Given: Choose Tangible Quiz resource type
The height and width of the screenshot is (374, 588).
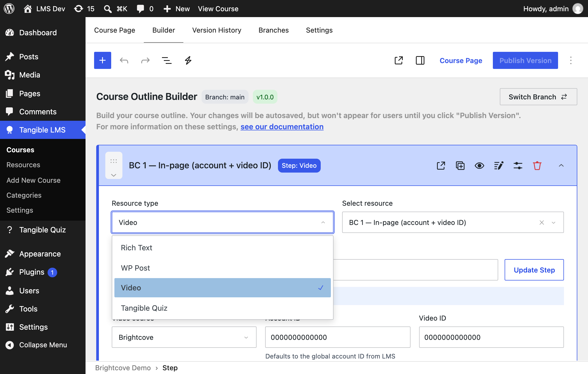Looking at the screenshot, I should 223,308.
